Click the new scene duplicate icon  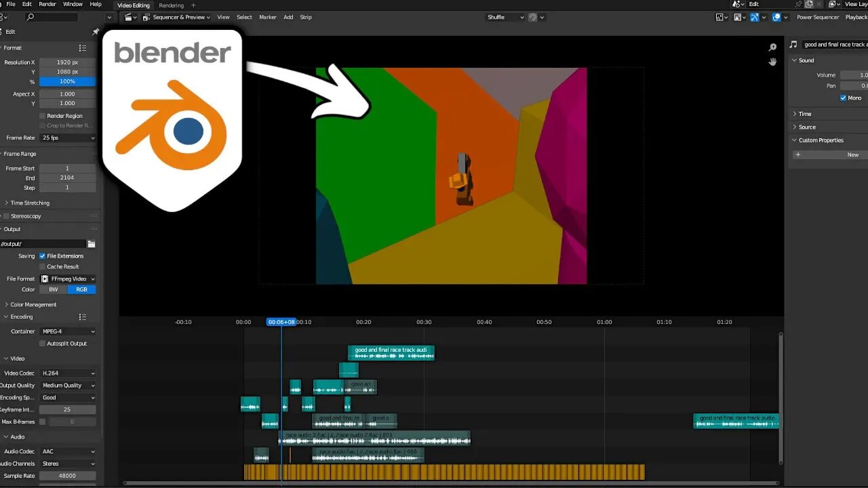(808, 4)
